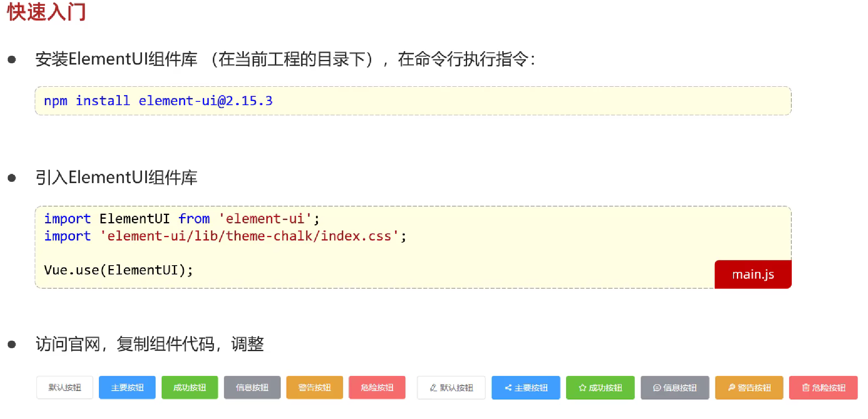Click the gray 信息按钮 without an icon
This screenshot has width=868, height=419.
(x=252, y=388)
